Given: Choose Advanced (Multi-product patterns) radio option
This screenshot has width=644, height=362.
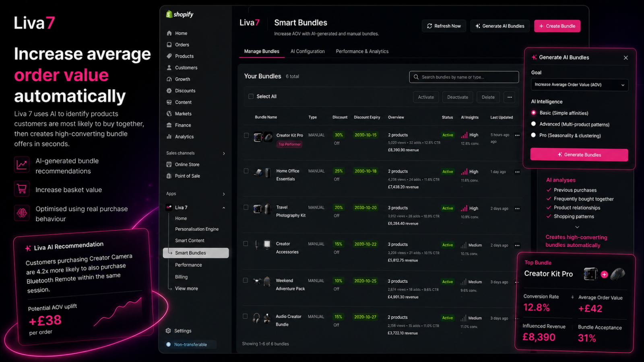Looking at the screenshot, I should pos(534,124).
